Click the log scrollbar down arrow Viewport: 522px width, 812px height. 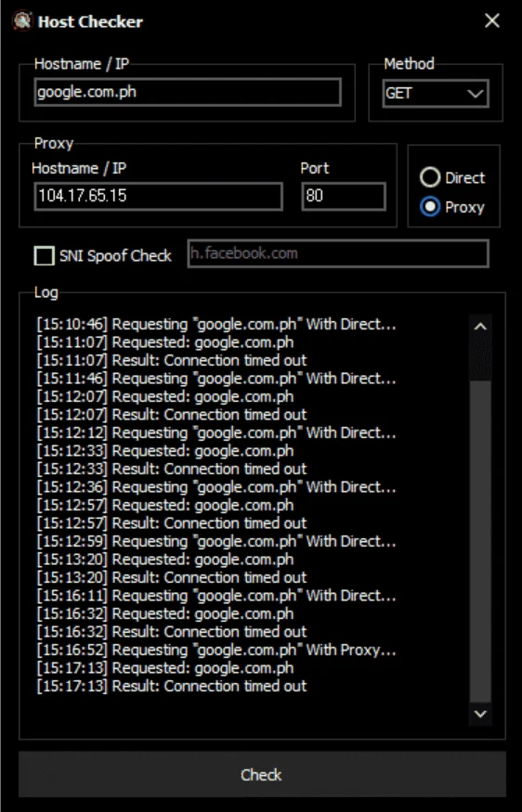pos(480,714)
